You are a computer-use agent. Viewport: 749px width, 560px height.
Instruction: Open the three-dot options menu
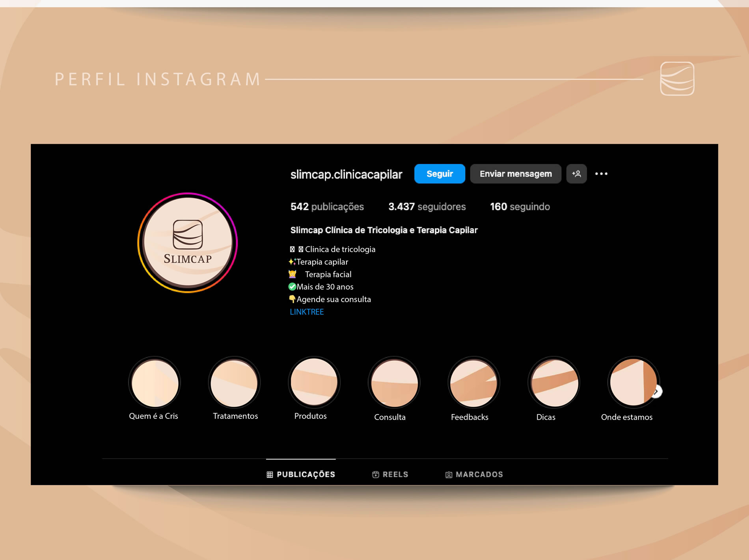601,174
